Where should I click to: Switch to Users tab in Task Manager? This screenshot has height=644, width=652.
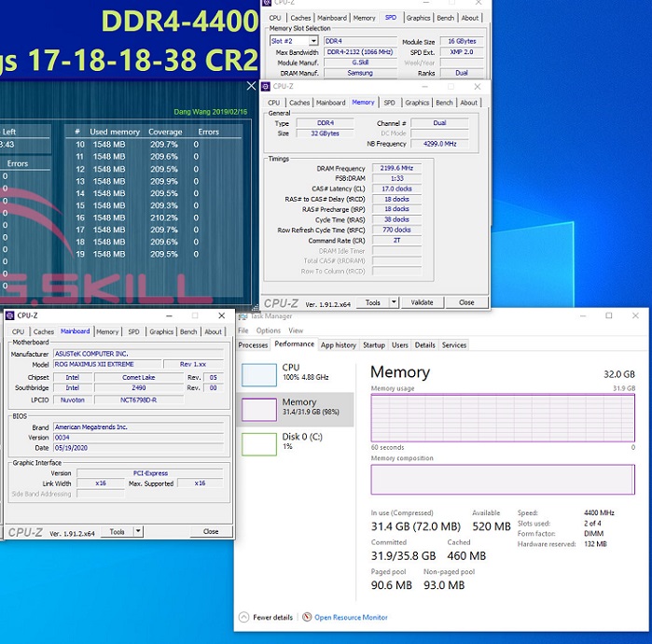[x=399, y=345]
